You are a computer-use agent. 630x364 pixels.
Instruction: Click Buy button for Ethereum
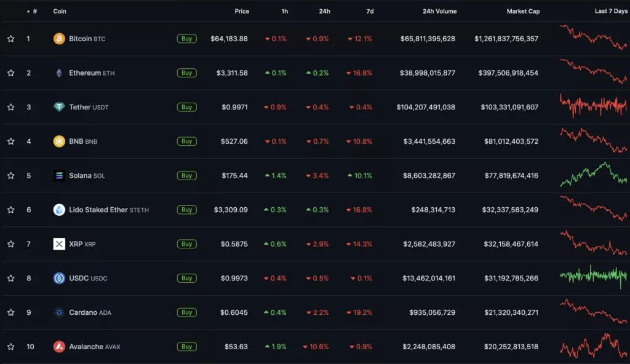click(x=187, y=73)
